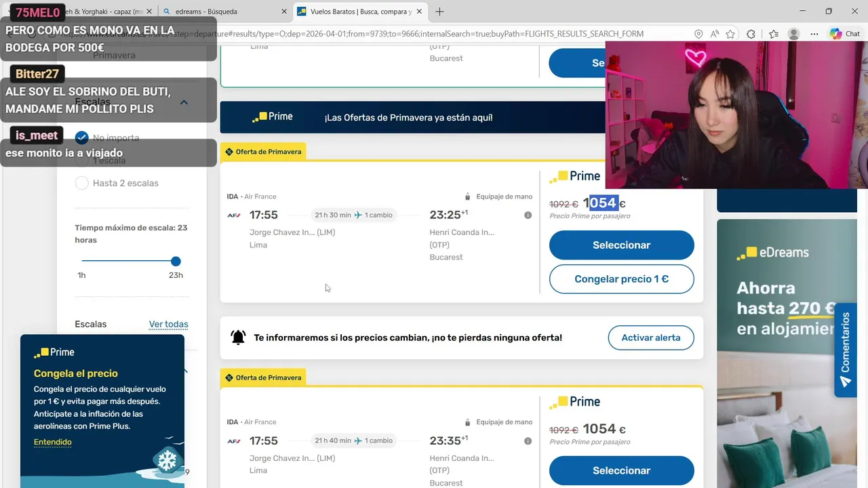Click the 23:35 arrival time
Screen dimensions: 868x488
click(x=445, y=441)
